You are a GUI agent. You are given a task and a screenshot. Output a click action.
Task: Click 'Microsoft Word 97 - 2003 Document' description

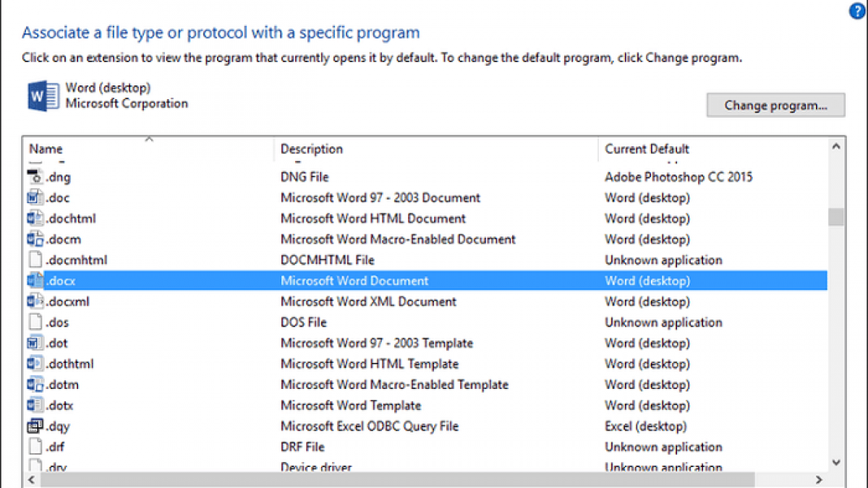pyautogui.click(x=380, y=198)
